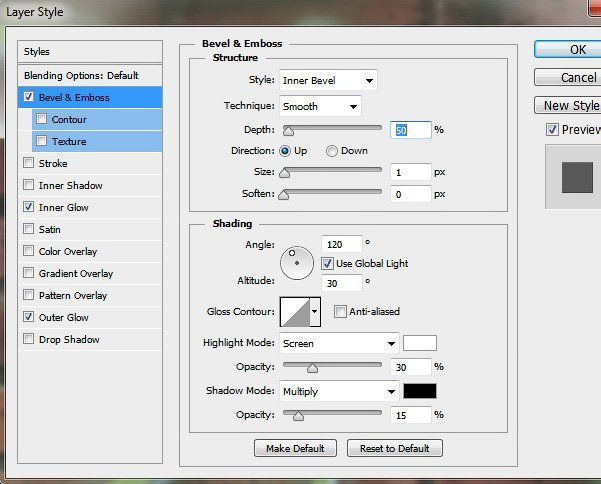Click the Angle dial circle
This screenshot has width=601, height=484.
297,263
